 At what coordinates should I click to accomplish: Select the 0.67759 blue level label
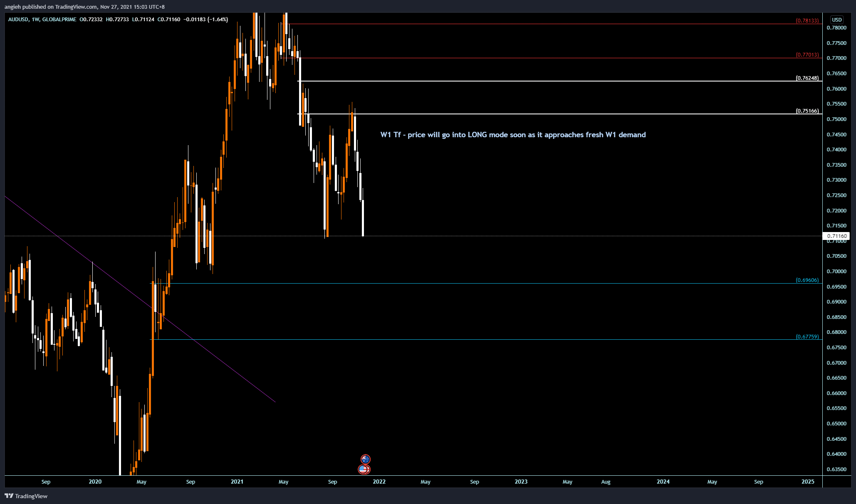pyautogui.click(x=807, y=336)
